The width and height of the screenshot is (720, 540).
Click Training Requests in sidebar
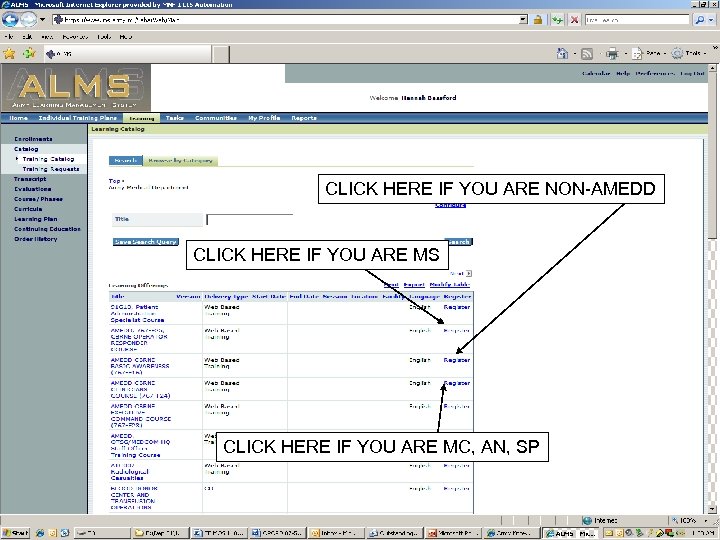coord(51,169)
